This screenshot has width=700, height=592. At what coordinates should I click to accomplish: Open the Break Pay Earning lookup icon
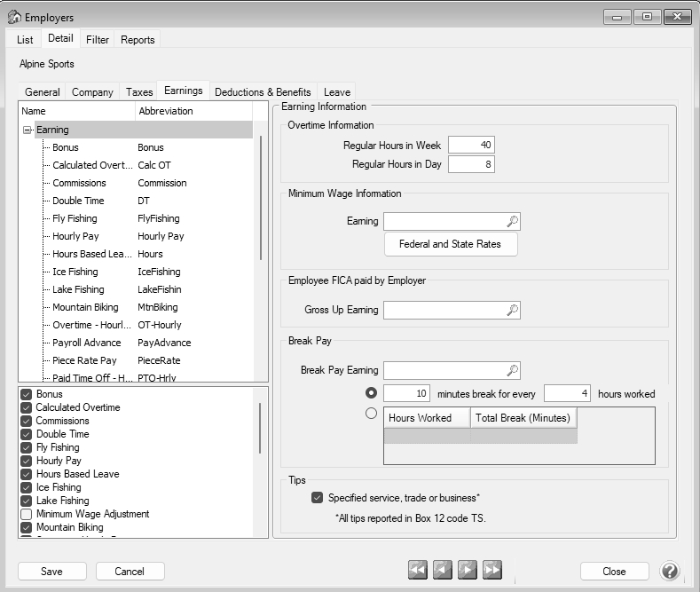pyautogui.click(x=512, y=370)
